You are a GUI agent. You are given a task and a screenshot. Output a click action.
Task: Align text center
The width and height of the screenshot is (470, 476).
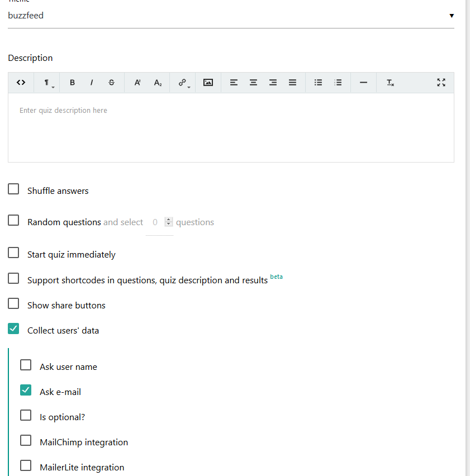pyautogui.click(x=253, y=83)
